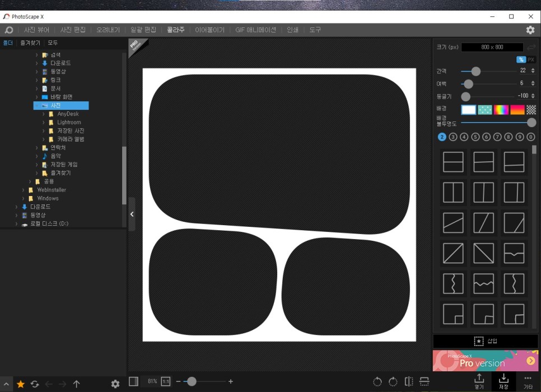Collapse the left folder panel arrow
The image size is (541, 392).
tap(132, 214)
